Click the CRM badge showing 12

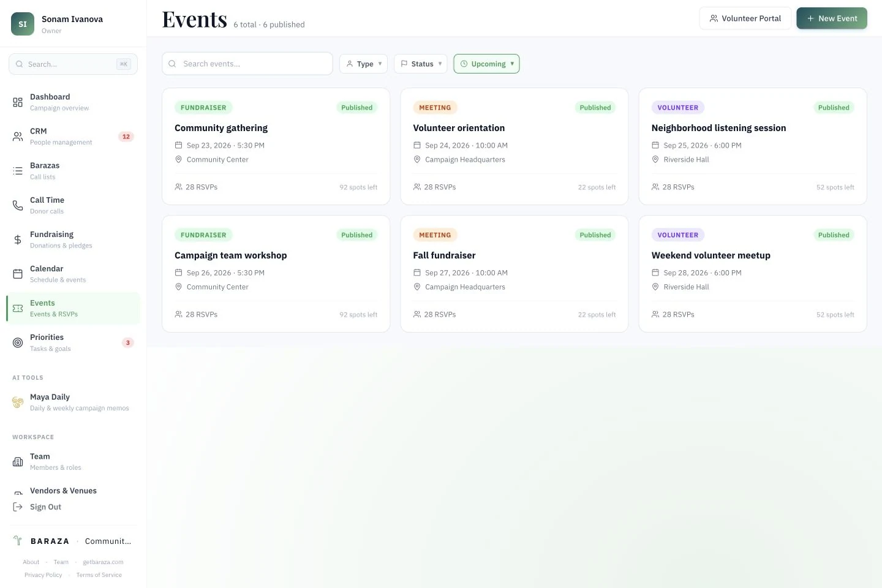126,137
